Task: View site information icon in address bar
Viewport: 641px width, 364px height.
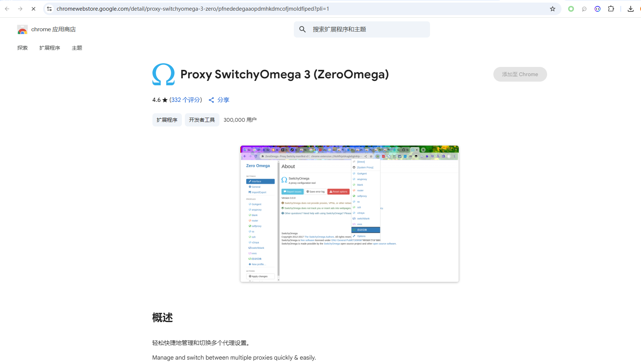Action: (49, 9)
